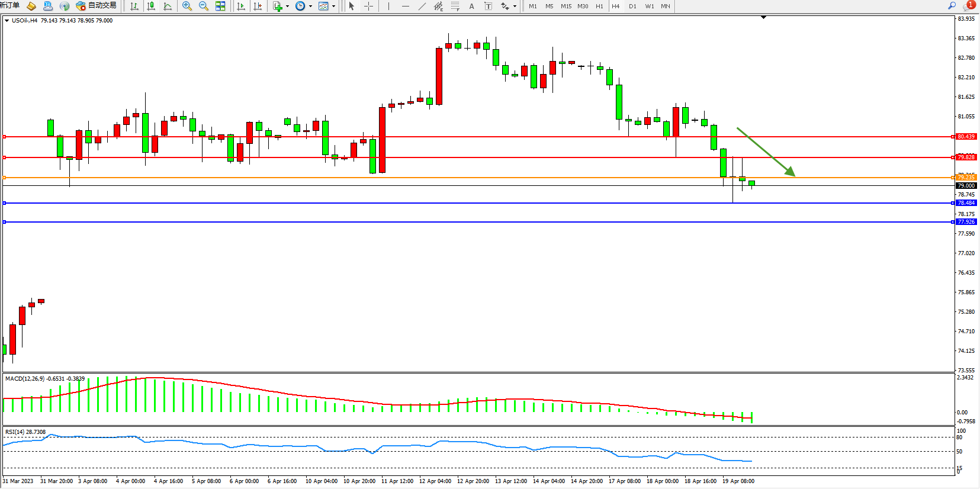The image size is (980, 489).
Task: Click the 自动交易 auto trading button
Action: pos(97,5)
